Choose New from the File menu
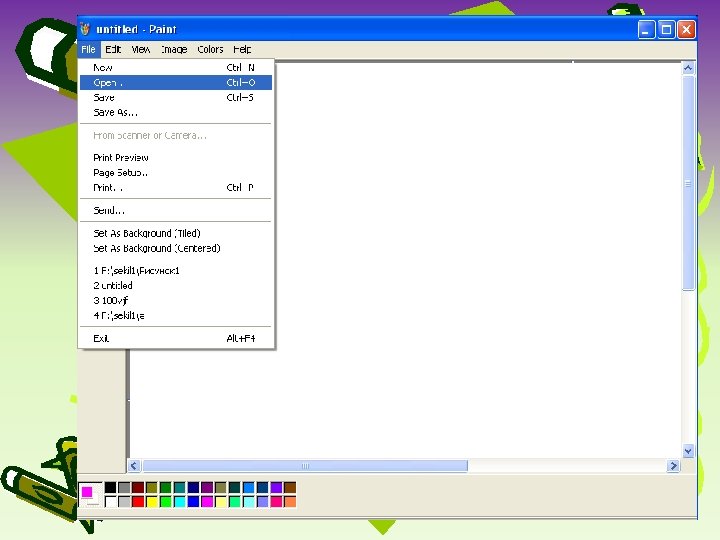The height and width of the screenshot is (540, 720). [x=176, y=68]
